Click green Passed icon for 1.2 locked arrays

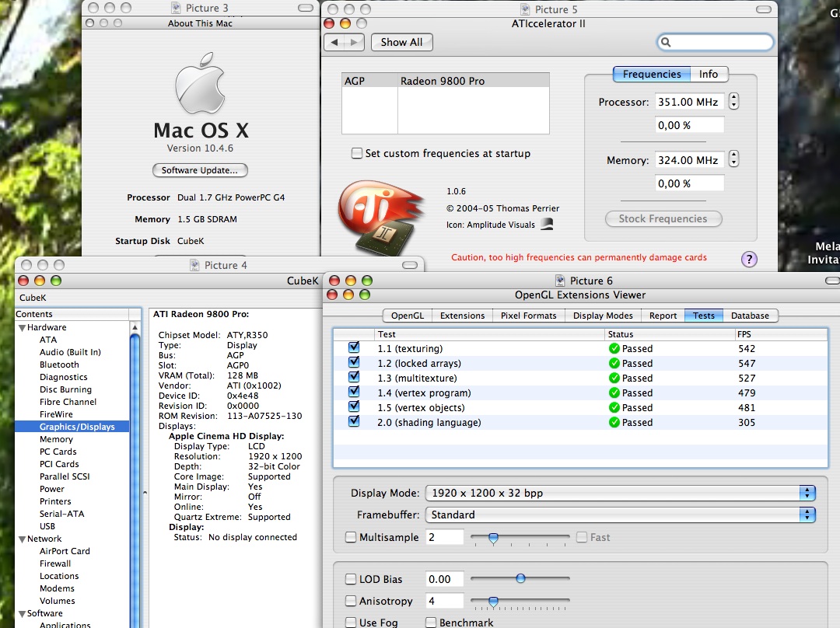(614, 364)
